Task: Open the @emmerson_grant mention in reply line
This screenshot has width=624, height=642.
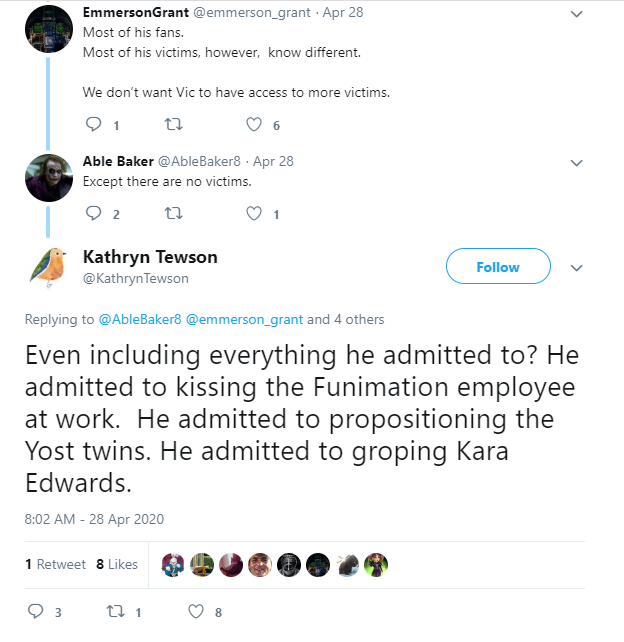Action: point(244,319)
